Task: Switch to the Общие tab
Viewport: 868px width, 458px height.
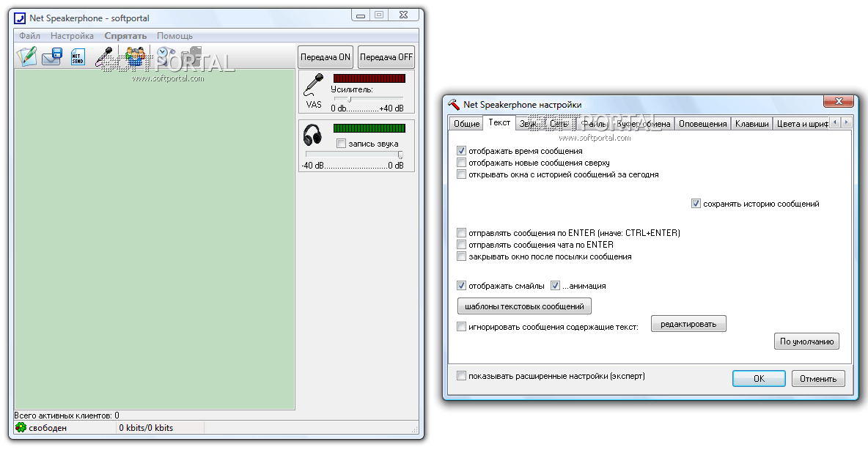Action: point(467,124)
